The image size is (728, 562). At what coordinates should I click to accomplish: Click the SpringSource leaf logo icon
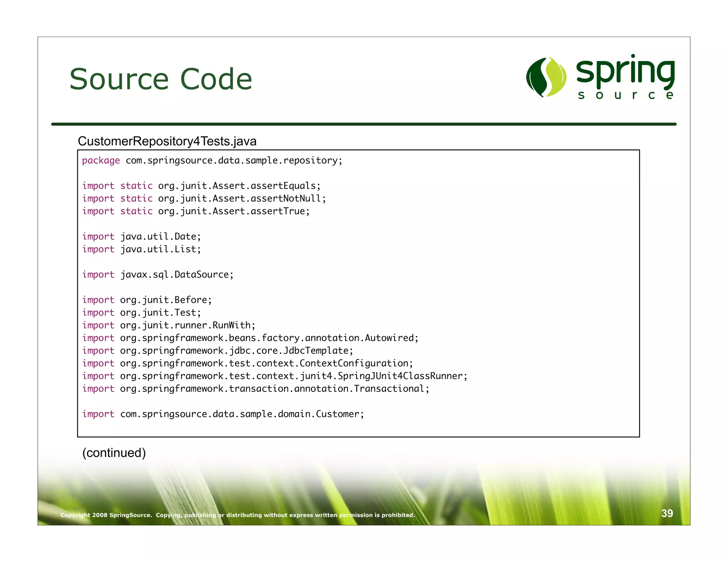[x=546, y=77]
